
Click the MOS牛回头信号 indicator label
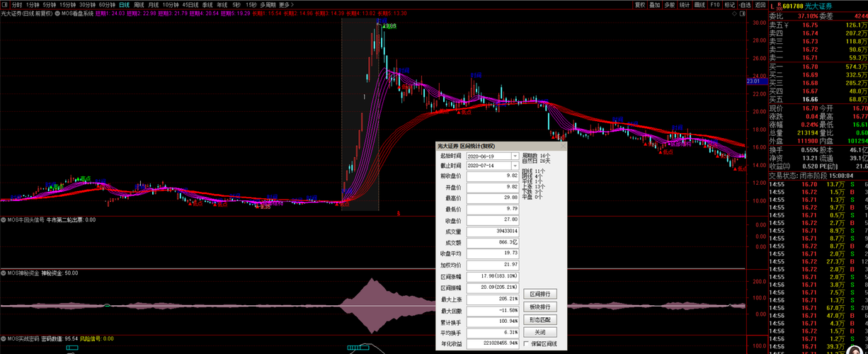(x=27, y=219)
